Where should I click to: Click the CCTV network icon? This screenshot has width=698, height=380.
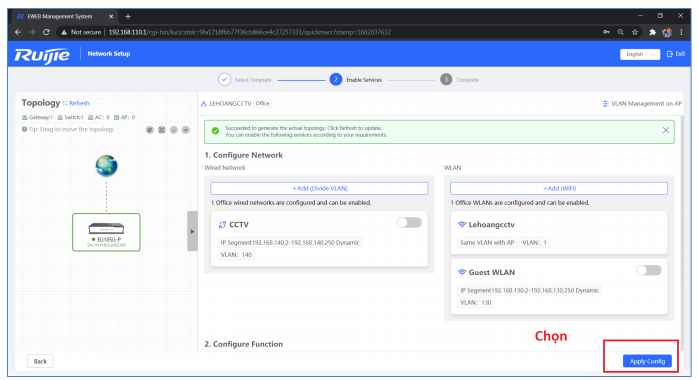pos(223,225)
